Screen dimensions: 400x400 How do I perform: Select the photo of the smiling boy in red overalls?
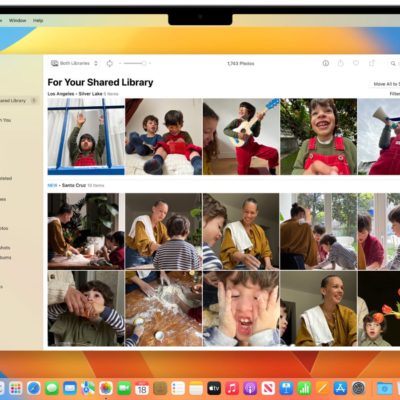(319, 137)
